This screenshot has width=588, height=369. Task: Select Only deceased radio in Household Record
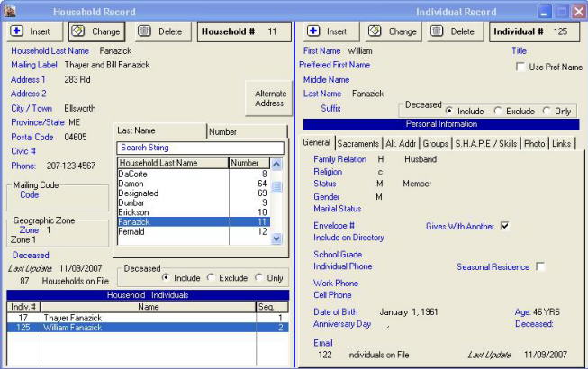coord(259,278)
